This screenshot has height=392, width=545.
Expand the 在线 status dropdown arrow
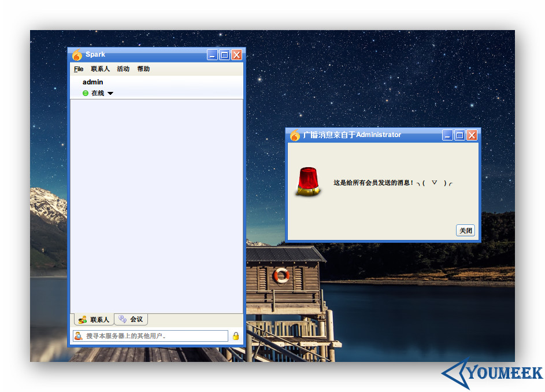(110, 93)
